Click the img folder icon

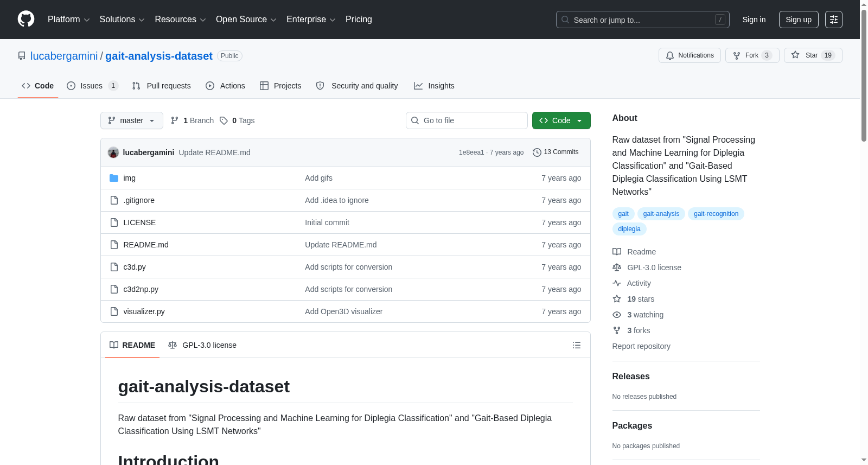114,178
